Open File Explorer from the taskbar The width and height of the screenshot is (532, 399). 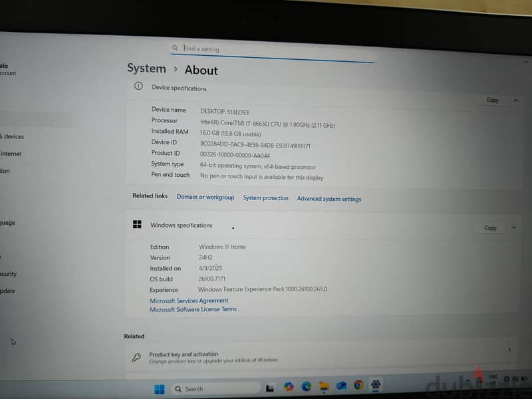point(324,386)
